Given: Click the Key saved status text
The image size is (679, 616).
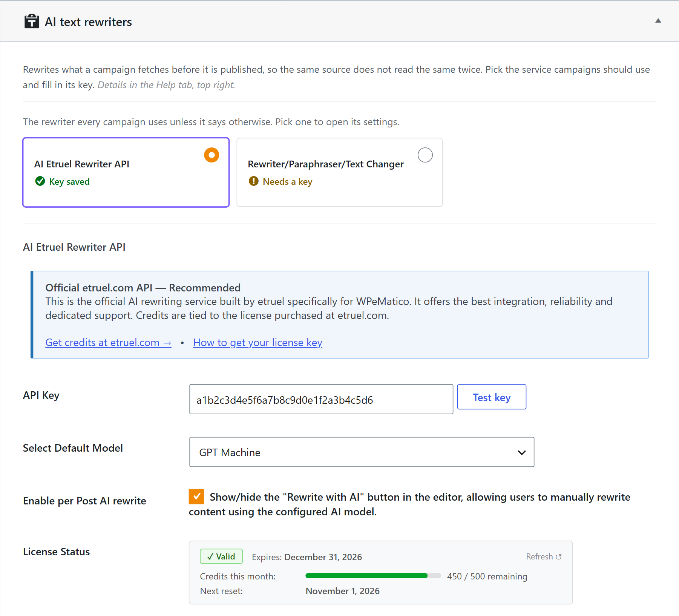Looking at the screenshot, I should [69, 182].
